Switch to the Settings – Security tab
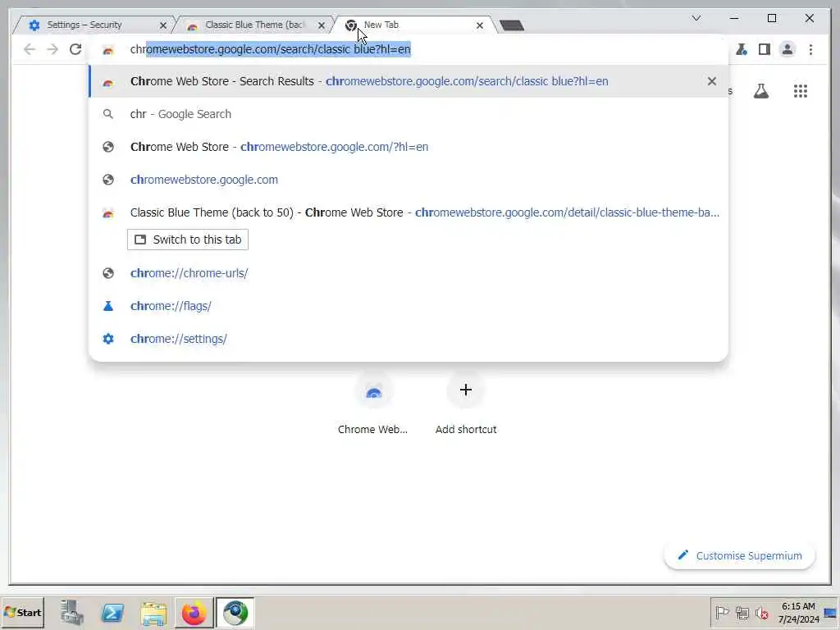840x630 pixels. pos(91,25)
